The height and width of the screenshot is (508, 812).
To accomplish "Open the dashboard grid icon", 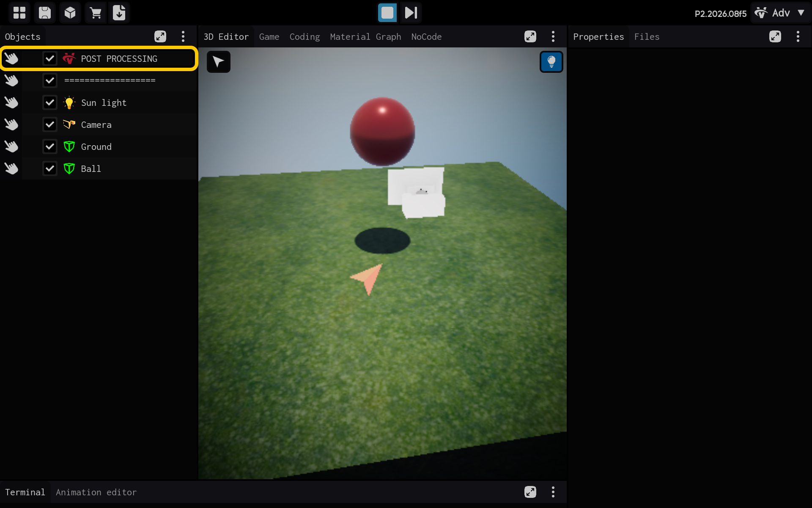I will [19, 13].
